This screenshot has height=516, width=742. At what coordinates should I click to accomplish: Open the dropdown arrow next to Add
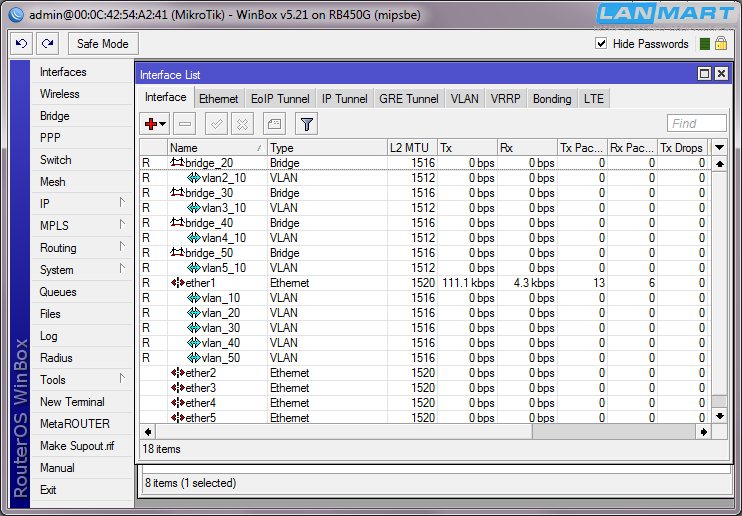(163, 124)
